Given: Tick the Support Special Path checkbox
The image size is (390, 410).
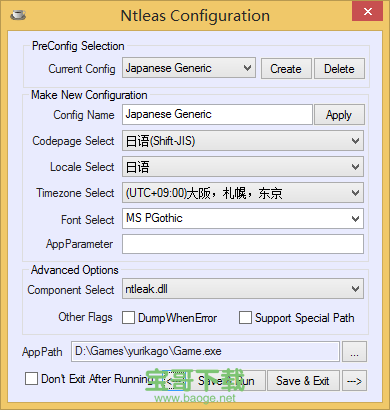Looking at the screenshot, I should click(x=245, y=318).
